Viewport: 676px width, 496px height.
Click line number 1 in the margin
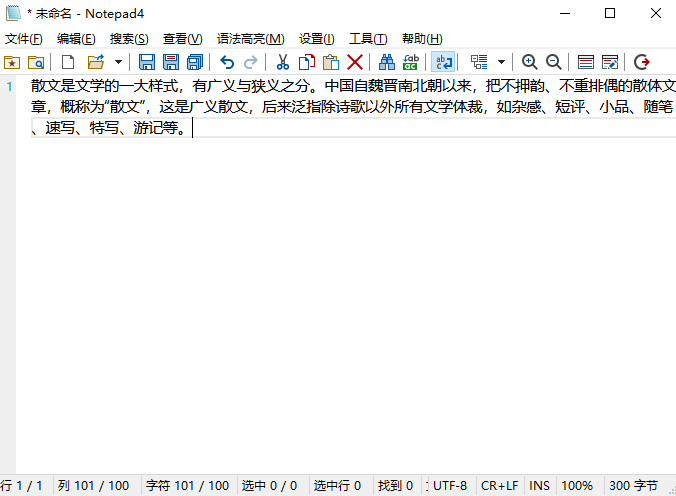[x=9, y=87]
